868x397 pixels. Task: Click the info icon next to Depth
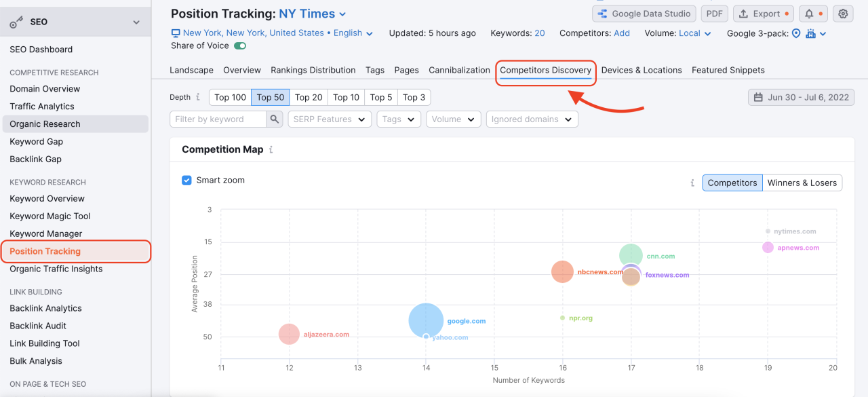pos(198,97)
